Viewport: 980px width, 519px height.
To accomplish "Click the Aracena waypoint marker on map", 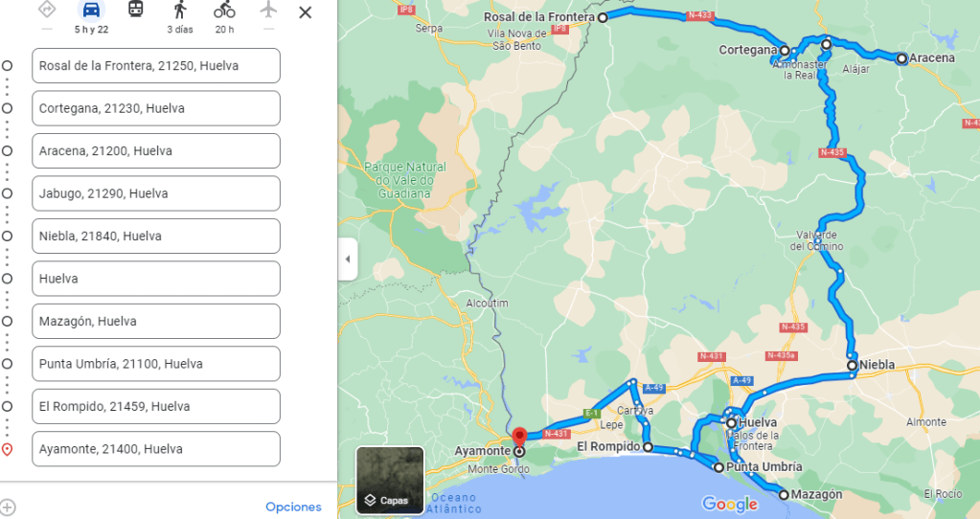I will click(901, 58).
